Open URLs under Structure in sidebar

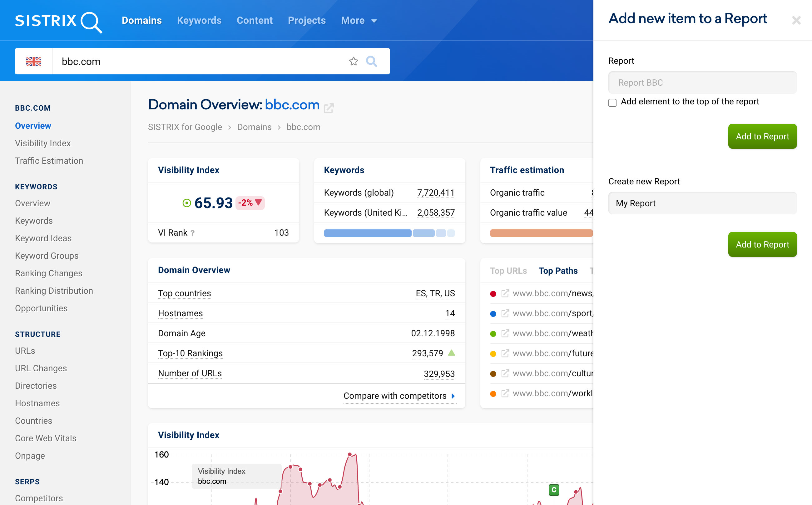pyautogui.click(x=25, y=351)
